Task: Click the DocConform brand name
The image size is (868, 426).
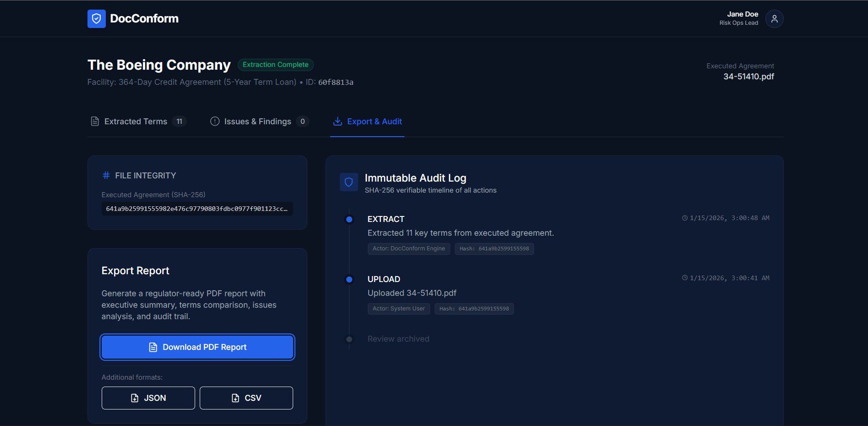Action: point(144,19)
